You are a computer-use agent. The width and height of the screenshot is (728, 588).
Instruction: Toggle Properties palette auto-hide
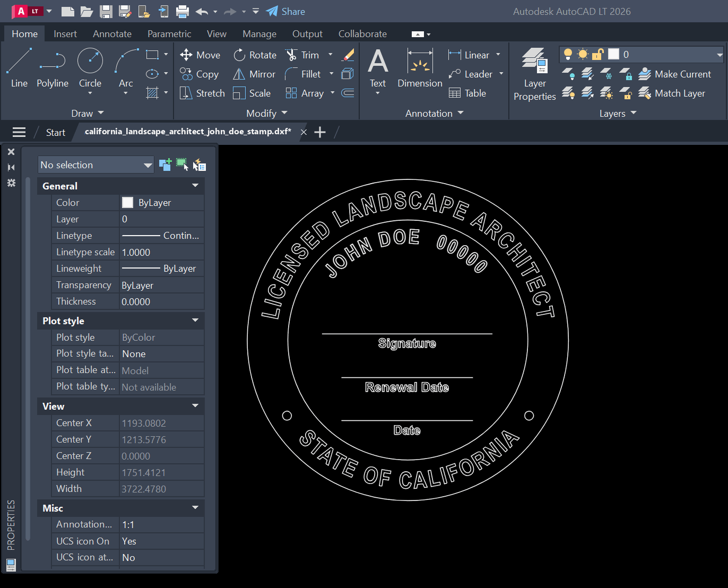[11, 167]
